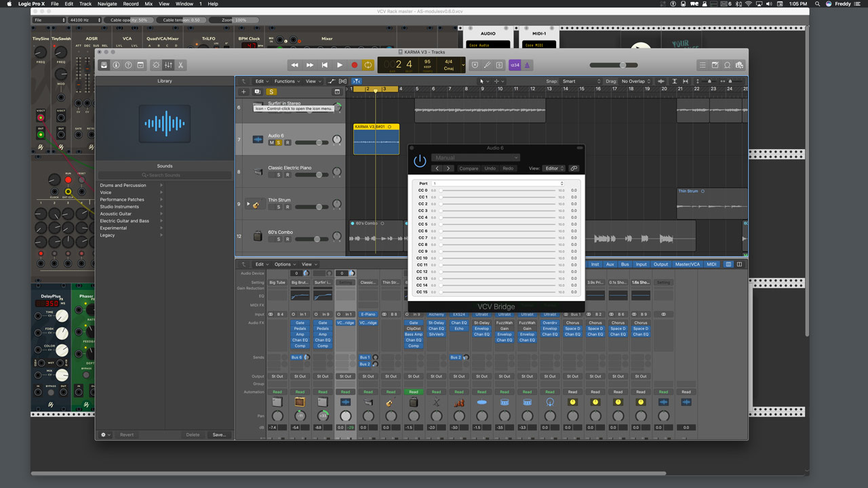Viewport: 868px width, 488px height.
Task: Open the Navigate menu in menu bar
Action: click(107, 4)
